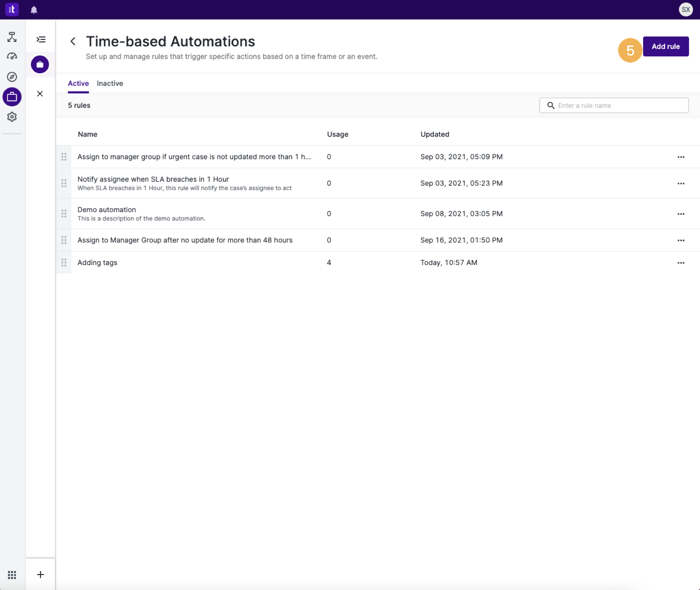Click the Updated column header
The image size is (700, 590).
[435, 134]
